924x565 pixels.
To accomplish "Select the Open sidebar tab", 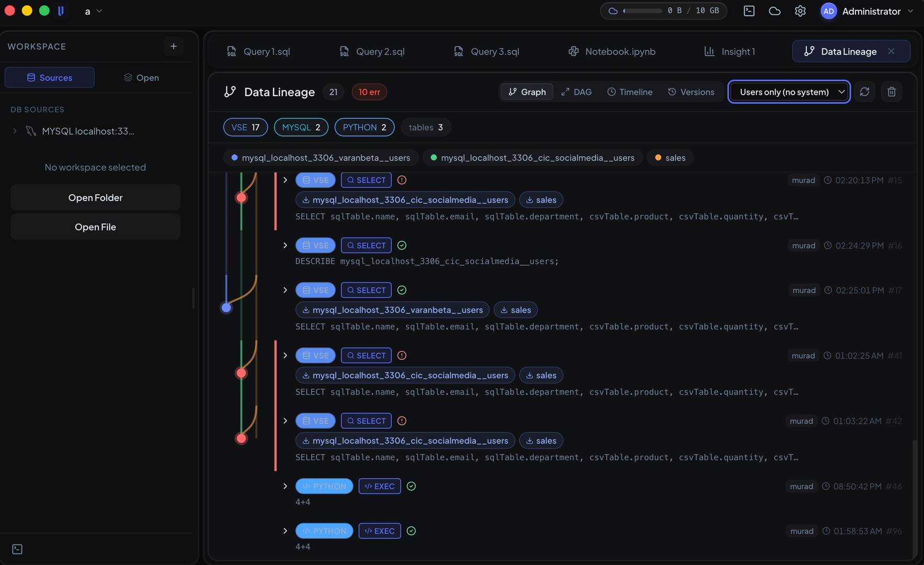I will pos(141,77).
